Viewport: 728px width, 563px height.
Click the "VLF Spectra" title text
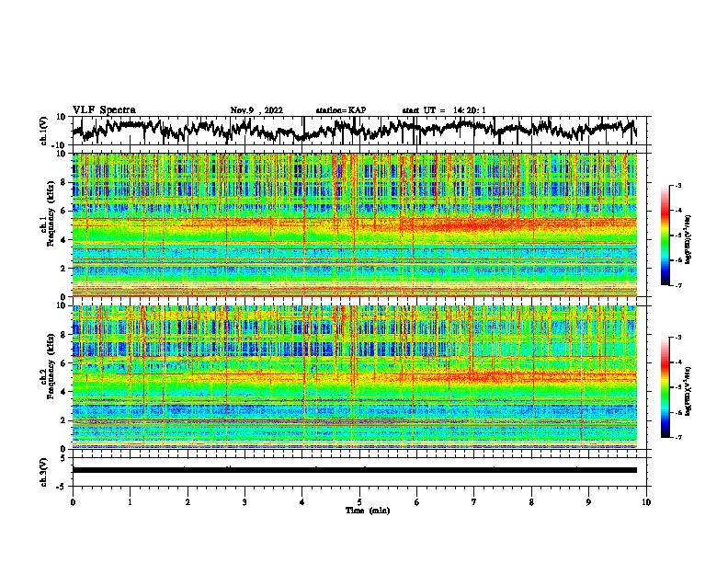pyautogui.click(x=104, y=110)
